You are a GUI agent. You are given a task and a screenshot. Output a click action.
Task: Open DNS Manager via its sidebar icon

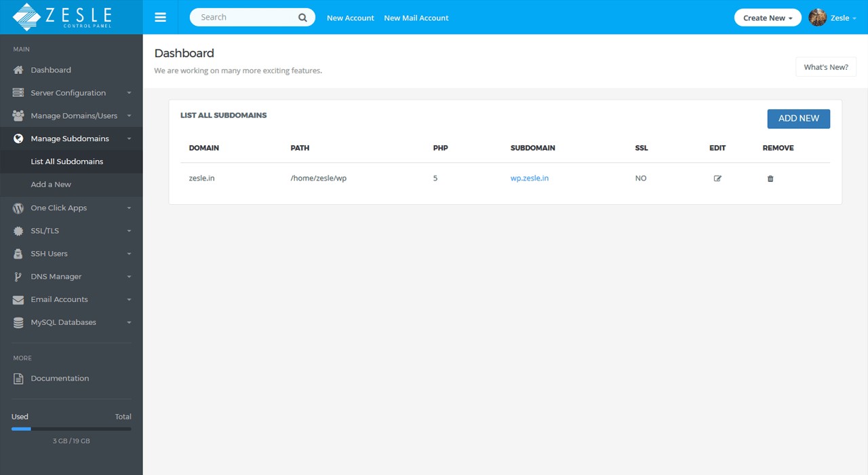pos(17,276)
